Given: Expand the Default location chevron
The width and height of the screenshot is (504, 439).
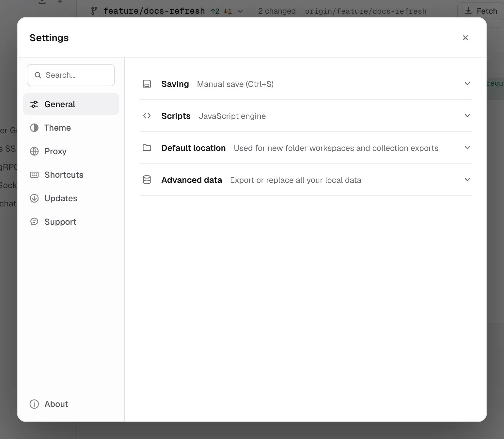Looking at the screenshot, I should (x=467, y=148).
